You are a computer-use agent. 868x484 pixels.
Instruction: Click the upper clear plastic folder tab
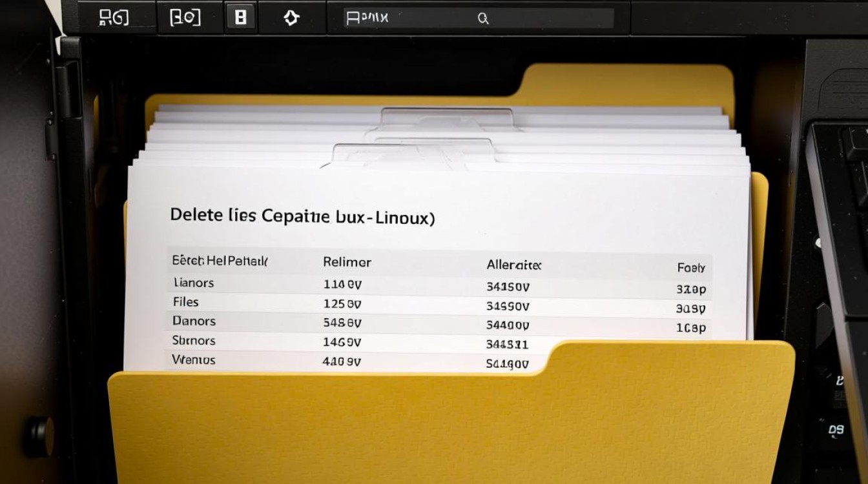pyautogui.click(x=447, y=119)
